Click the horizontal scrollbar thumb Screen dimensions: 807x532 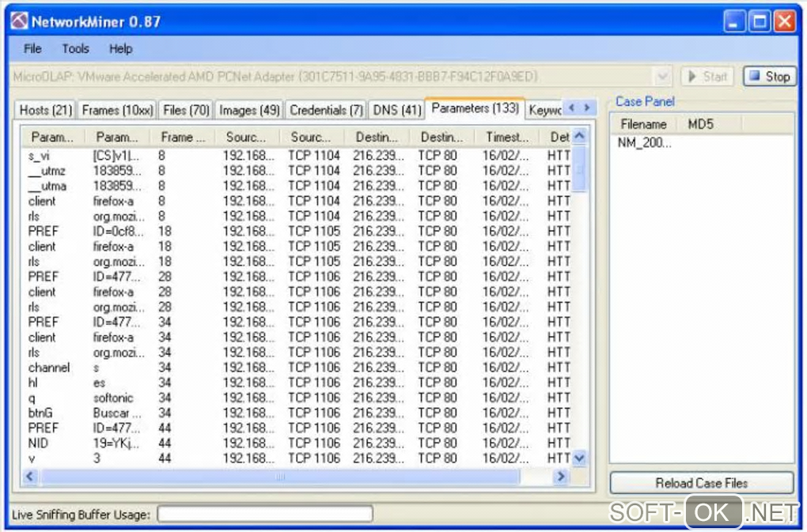click(x=281, y=477)
